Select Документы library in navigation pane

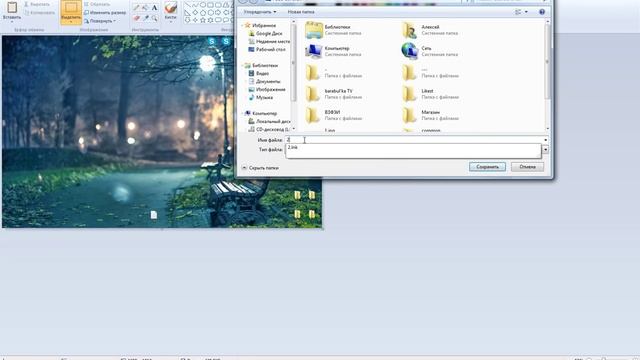coord(264,82)
